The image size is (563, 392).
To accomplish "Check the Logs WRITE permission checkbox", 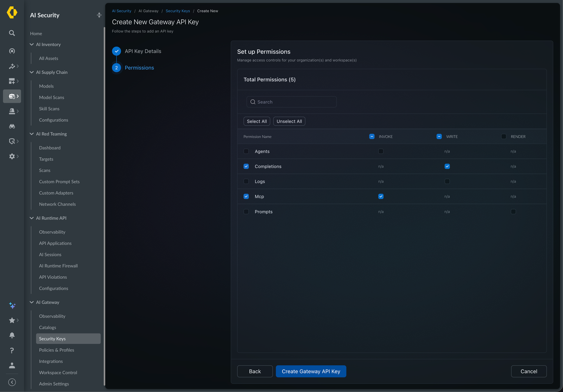I will coord(447,182).
